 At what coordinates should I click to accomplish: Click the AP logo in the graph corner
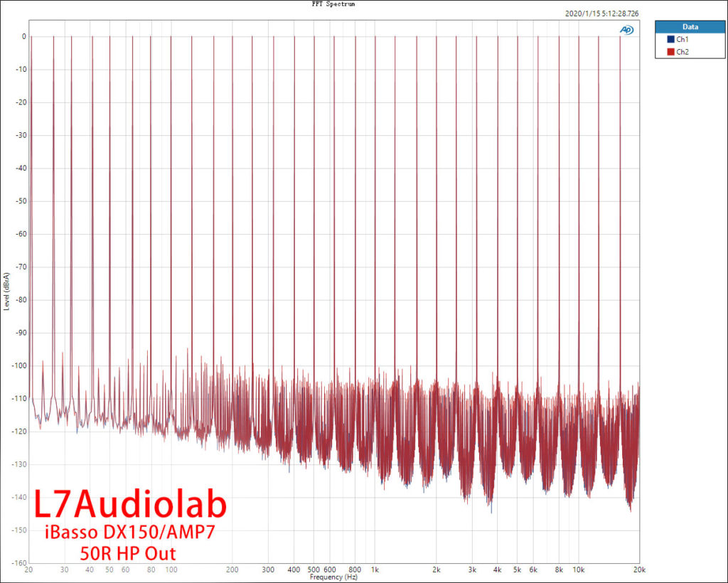tap(626, 31)
